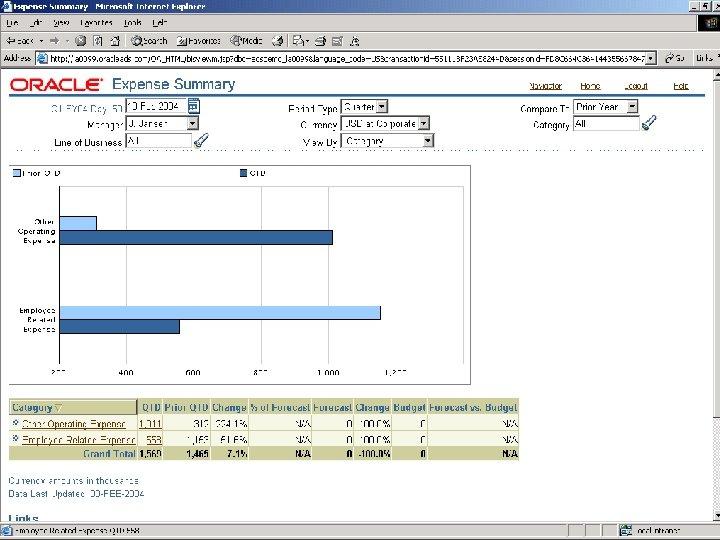Screen dimensions: 720x540
Task: Click the Go button beside address bar
Action: (x=675, y=58)
